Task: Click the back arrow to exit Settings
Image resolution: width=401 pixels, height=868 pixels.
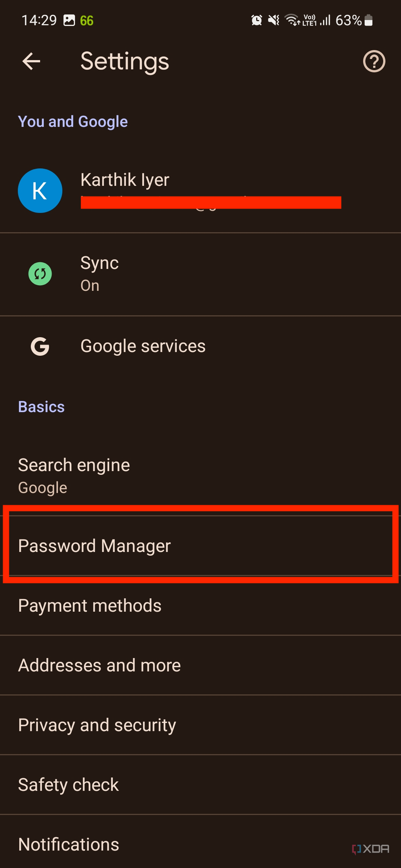Action: 31,61
